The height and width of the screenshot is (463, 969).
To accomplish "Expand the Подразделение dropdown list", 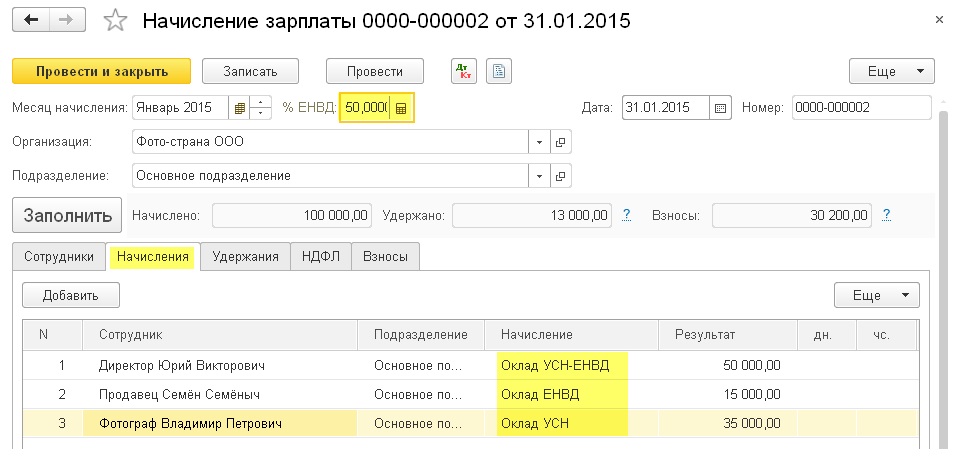I will tap(539, 176).
